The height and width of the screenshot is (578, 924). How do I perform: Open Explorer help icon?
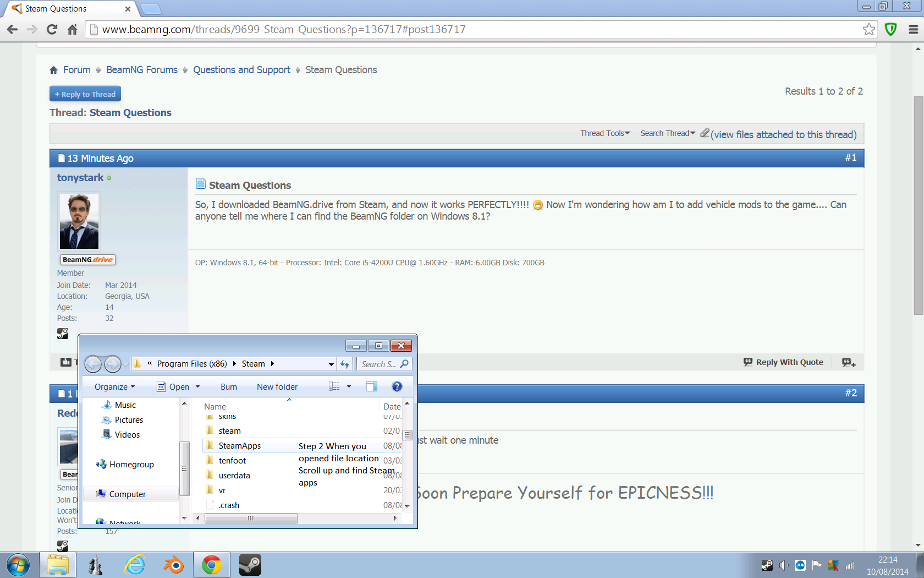(x=397, y=386)
